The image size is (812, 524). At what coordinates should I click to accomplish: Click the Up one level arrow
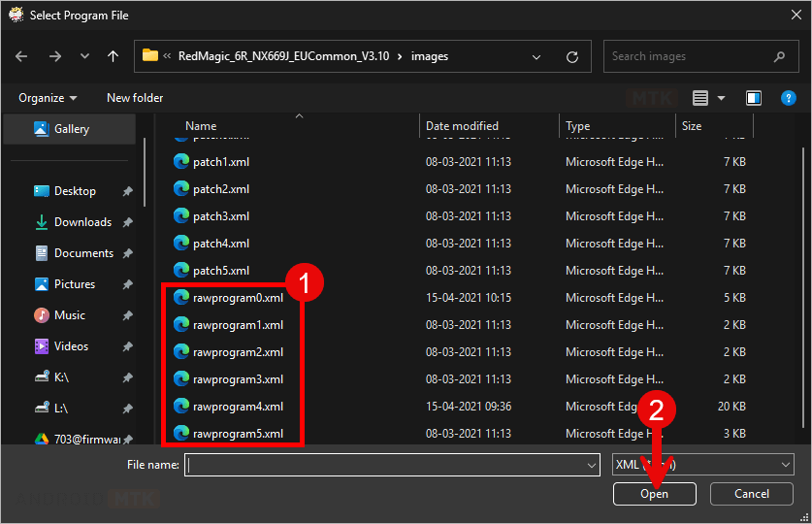113,56
